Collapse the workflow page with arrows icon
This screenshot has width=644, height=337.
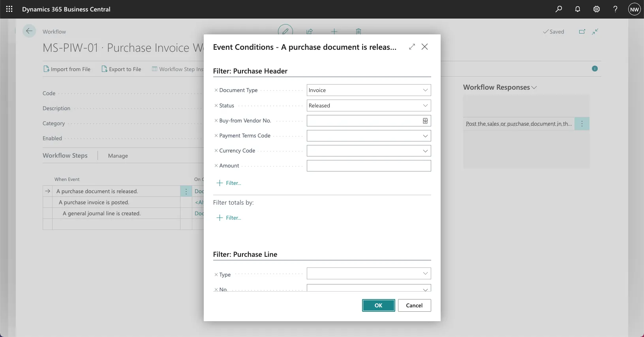tap(595, 32)
